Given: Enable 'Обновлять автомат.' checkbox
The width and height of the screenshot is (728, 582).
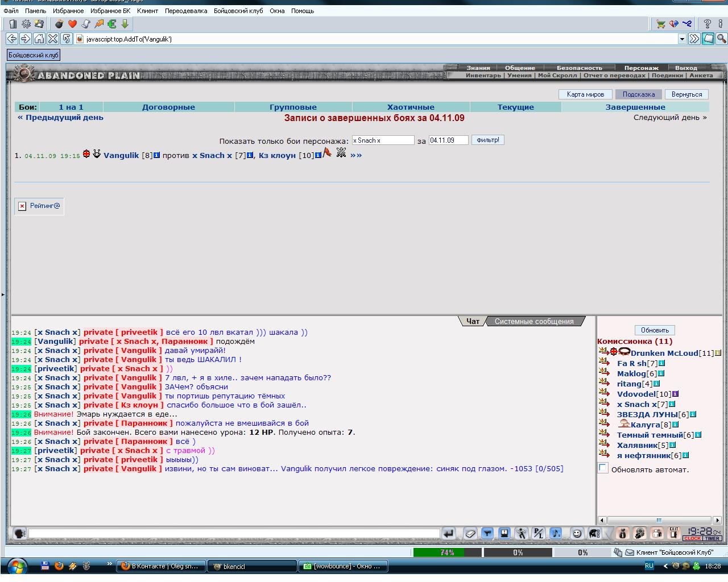Looking at the screenshot, I should (x=603, y=468).
